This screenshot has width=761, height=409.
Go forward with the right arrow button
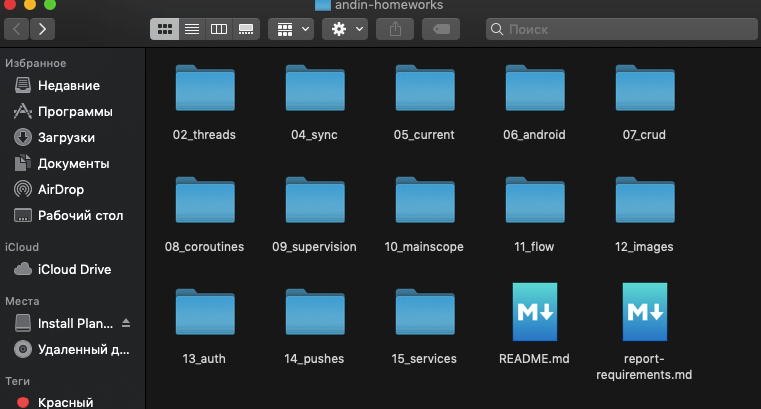(x=42, y=30)
